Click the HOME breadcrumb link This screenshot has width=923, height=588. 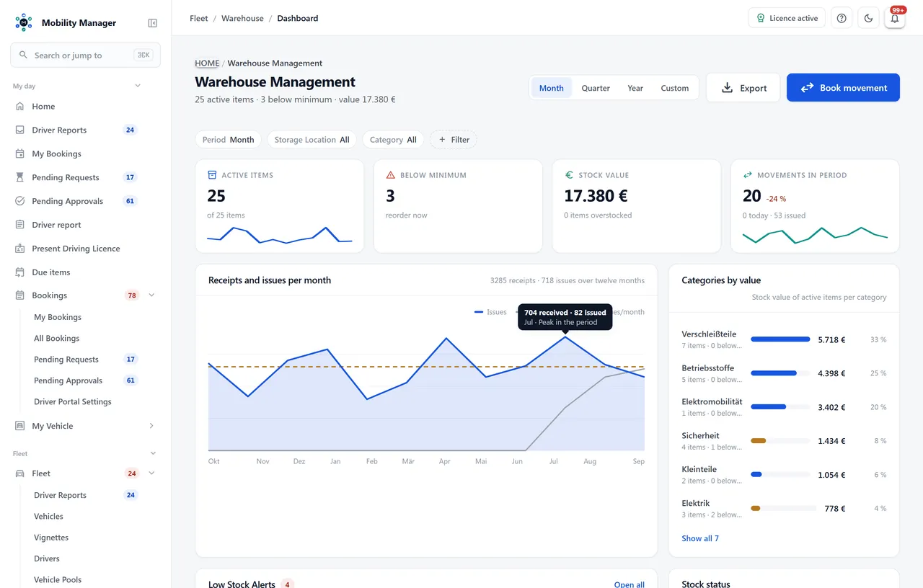[207, 63]
